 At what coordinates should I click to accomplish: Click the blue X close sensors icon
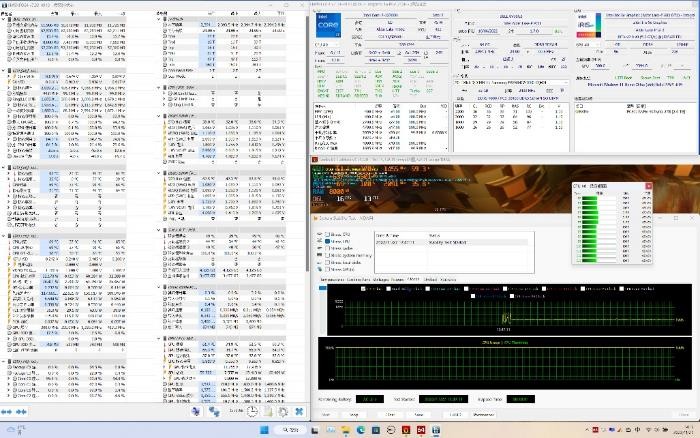coord(298,412)
